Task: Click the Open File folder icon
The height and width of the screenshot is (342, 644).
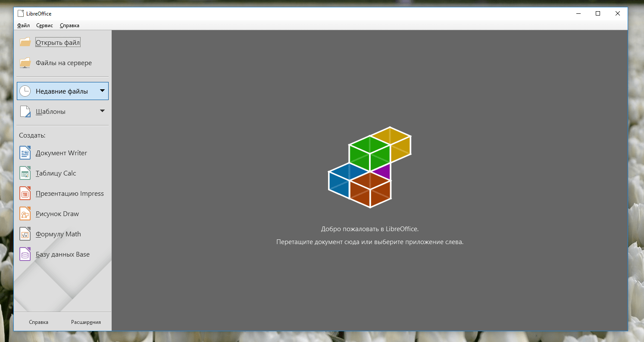Action: pyautogui.click(x=25, y=42)
